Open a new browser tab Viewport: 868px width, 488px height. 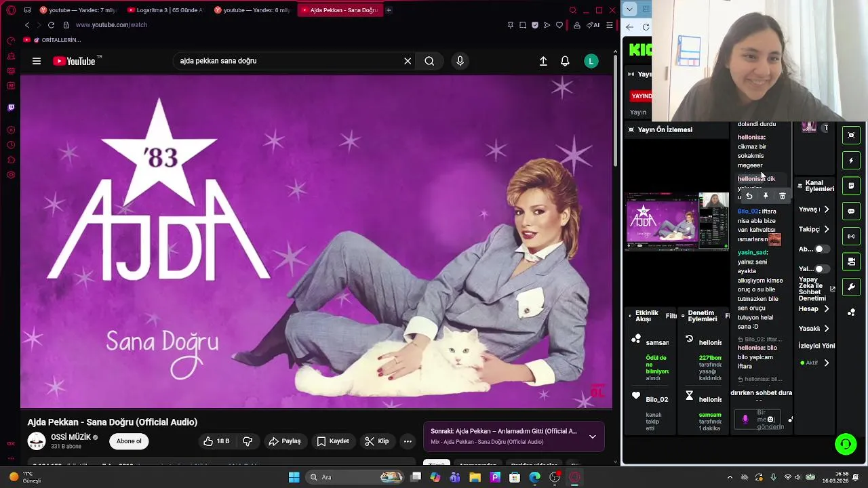(x=389, y=10)
